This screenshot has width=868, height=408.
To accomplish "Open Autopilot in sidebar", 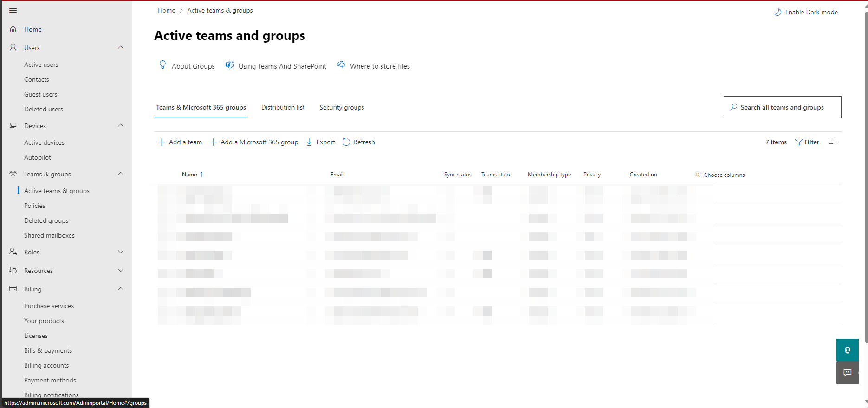I will [x=38, y=157].
